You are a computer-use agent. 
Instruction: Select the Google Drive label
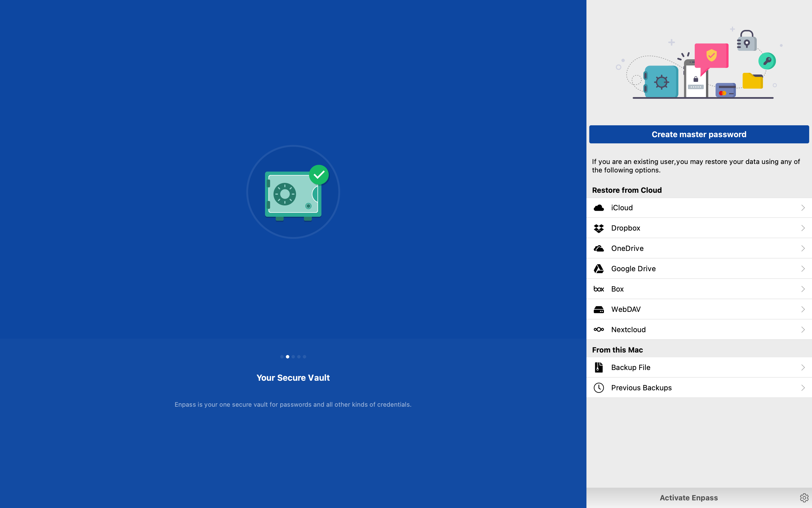tap(633, 269)
